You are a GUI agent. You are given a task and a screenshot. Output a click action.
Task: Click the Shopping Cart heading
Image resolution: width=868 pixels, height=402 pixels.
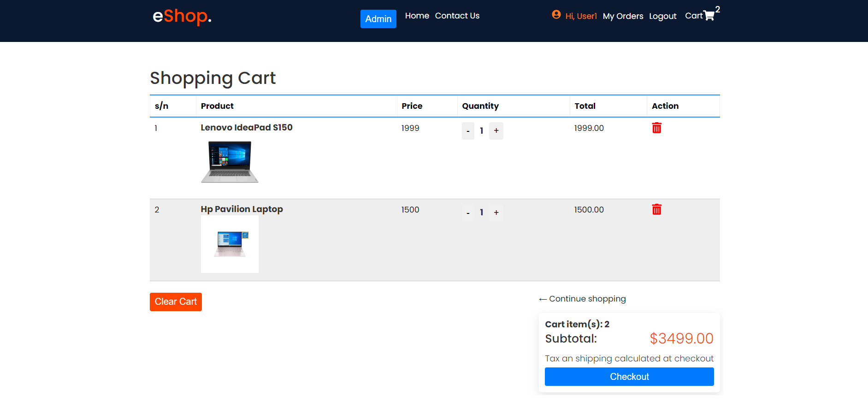213,78
